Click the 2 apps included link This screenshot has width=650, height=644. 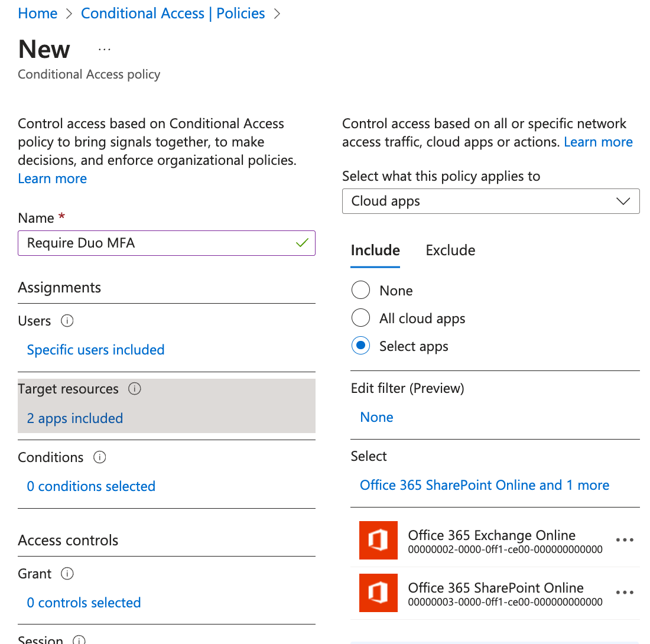74,418
